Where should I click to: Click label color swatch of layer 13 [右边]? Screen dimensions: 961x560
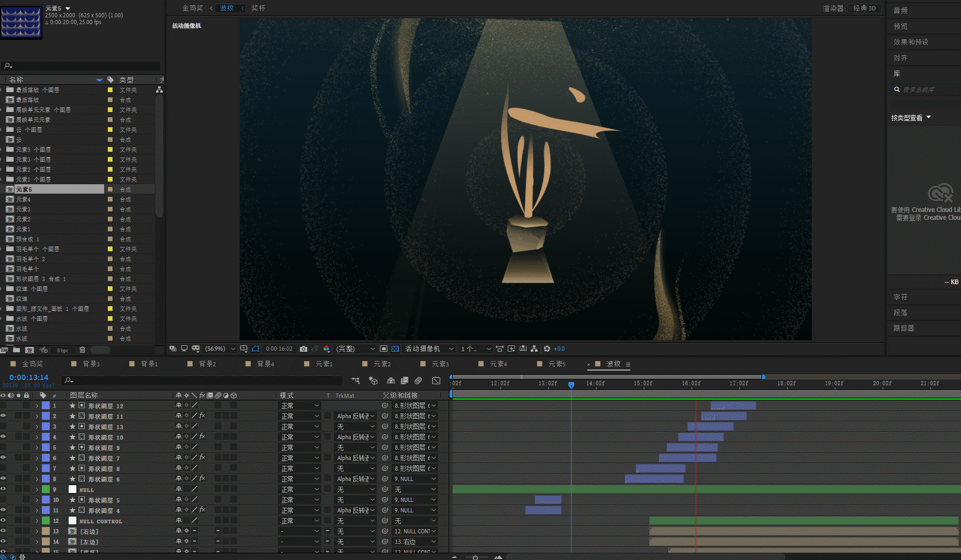[x=46, y=531]
